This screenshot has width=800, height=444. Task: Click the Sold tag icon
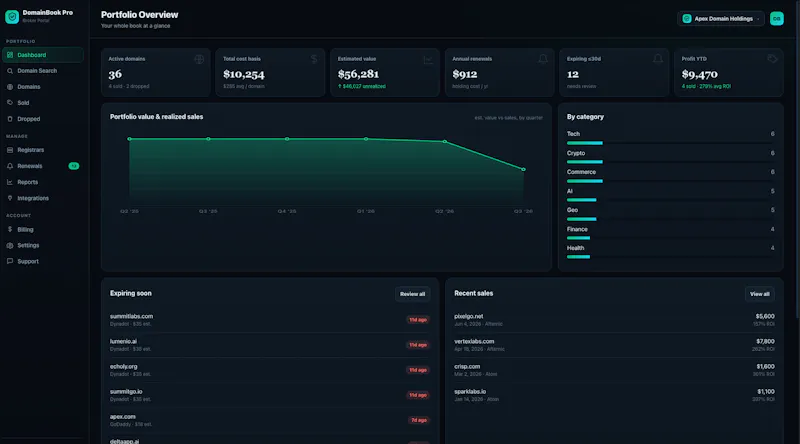tap(10, 103)
